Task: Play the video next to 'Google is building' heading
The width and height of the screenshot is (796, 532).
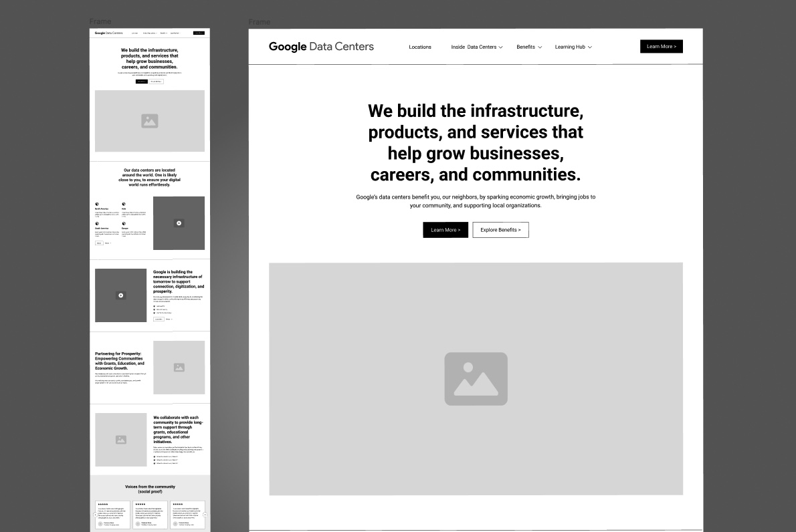Action: [121, 295]
